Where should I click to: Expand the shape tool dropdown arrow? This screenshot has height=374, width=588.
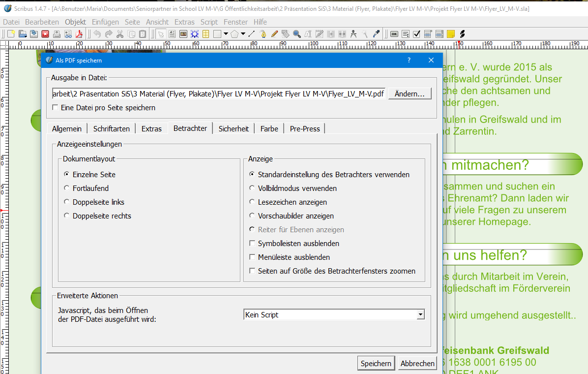pyautogui.click(x=226, y=34)
